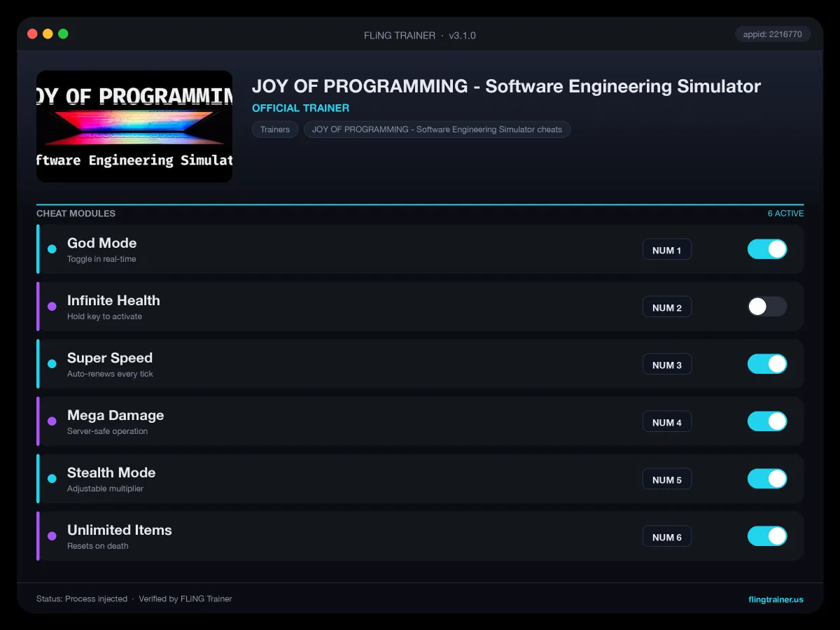Click the Stealth Mode module name
Screen dimensions: 840x630
111,472
